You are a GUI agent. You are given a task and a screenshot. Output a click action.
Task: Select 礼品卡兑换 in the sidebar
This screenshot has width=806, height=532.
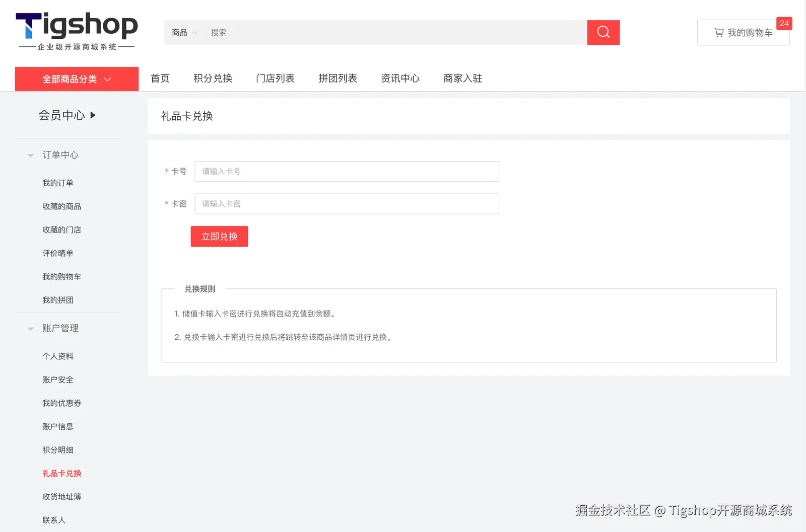(x=61, y=474)
